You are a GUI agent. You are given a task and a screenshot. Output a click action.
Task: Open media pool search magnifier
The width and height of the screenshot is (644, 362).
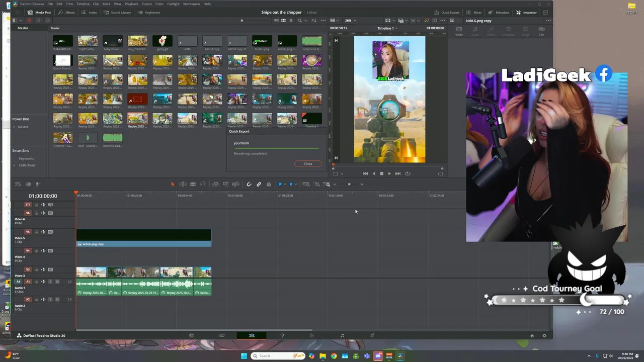[x=299, y=21]
